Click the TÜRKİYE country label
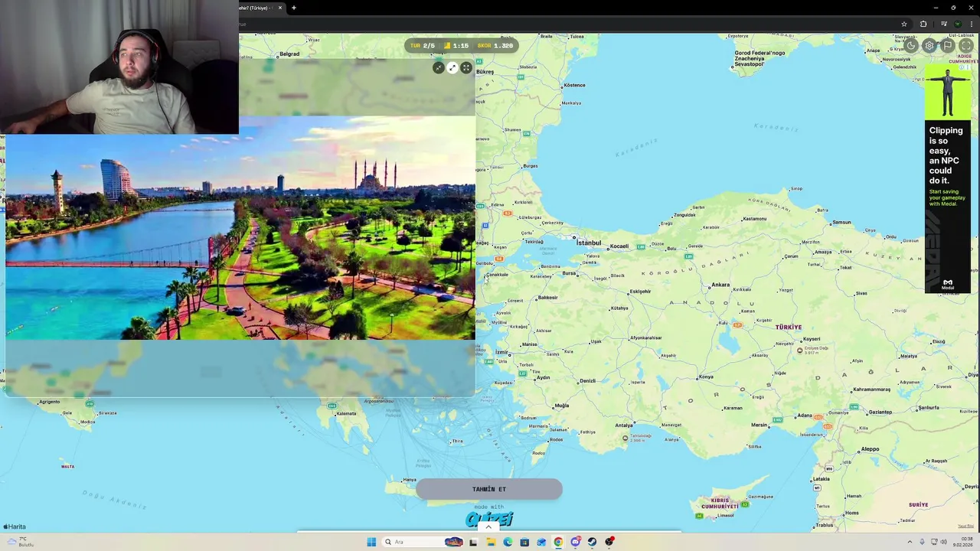The height and width of the screenshot is (551, 980). pos(788,327)
